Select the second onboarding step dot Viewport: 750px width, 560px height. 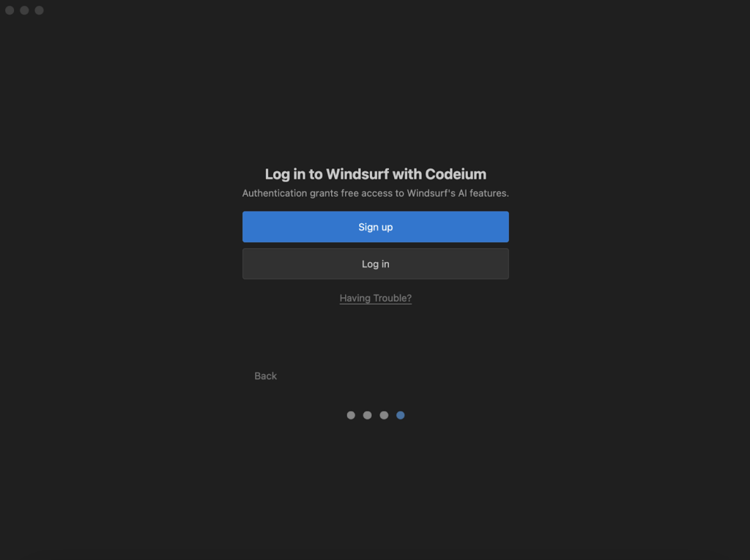[x=368, y=415]
